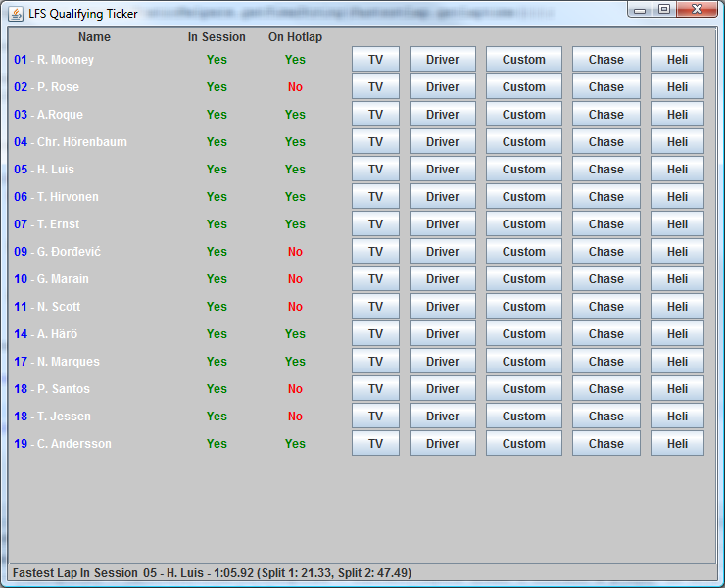This screenshot has height=588, width=725.
Task: Open Driver view for Chr. Hörenbaum
Action: pyautogui.click(x=443, y=141)
